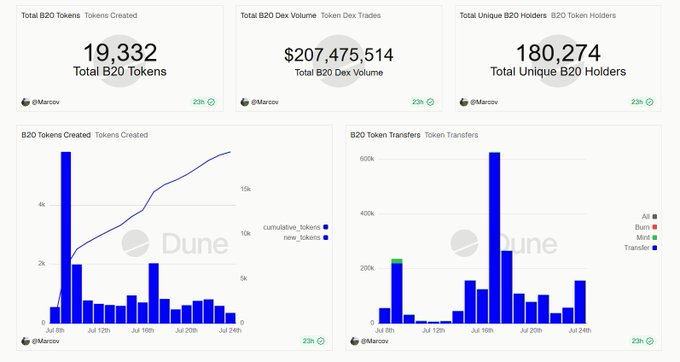Select tallest bar in B20 Token Transfers chart
Viewport: 680px width, 362px height.
click(494, 238)
